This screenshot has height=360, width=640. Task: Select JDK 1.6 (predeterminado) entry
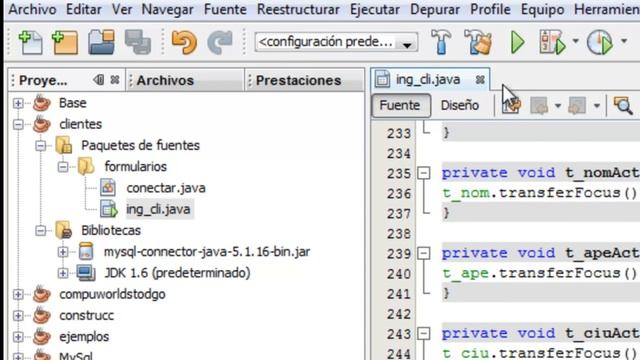(177, 273)
